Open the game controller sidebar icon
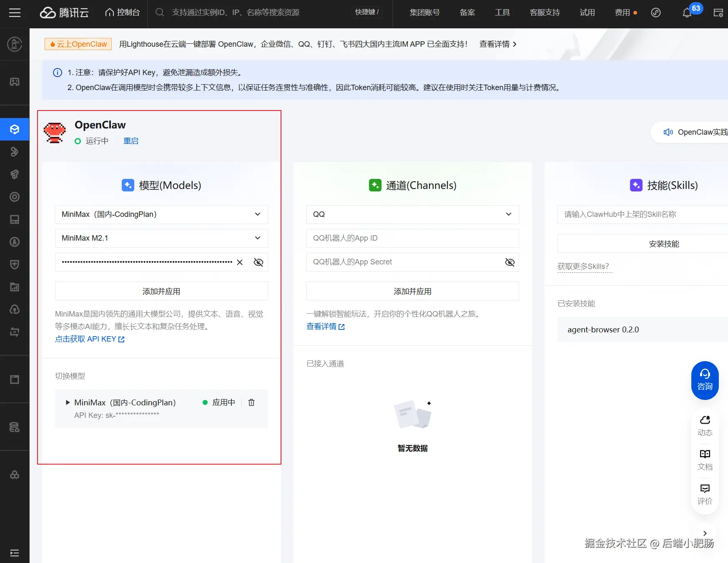The image size is (728, 563). pos(15,82)
